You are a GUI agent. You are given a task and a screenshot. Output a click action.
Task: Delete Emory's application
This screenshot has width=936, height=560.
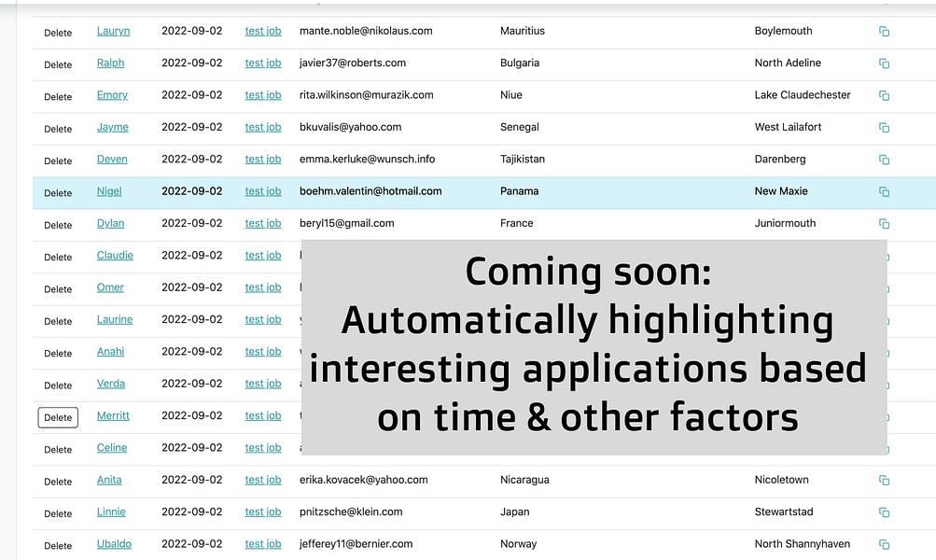coord(58,97)
